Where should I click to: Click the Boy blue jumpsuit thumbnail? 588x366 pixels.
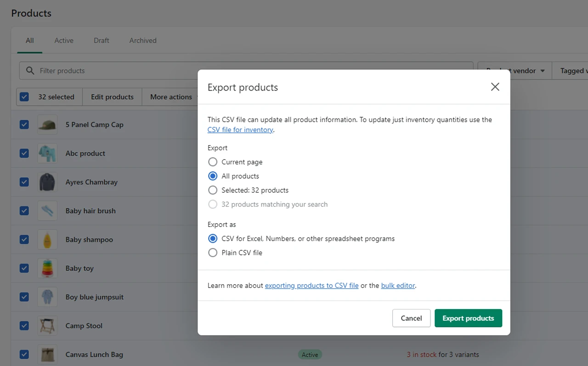coord(47,297)
